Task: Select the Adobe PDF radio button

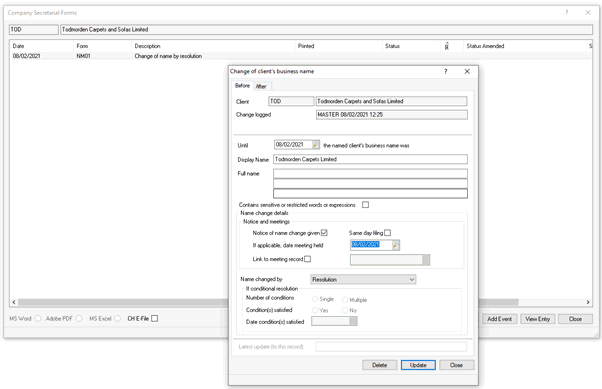Action: point(79,318)
